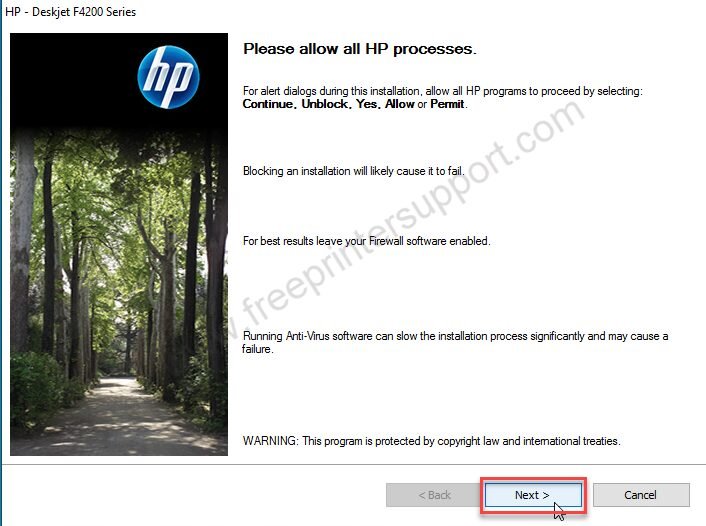This screenshot has width=706, height=526.
Task: Click the 'HP - Deskjet F4200 Series' window title
Action: [71, 12]
